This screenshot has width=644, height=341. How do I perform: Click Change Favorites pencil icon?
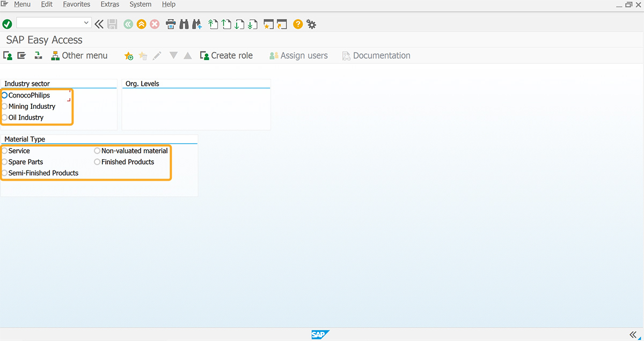coord(157,56)
